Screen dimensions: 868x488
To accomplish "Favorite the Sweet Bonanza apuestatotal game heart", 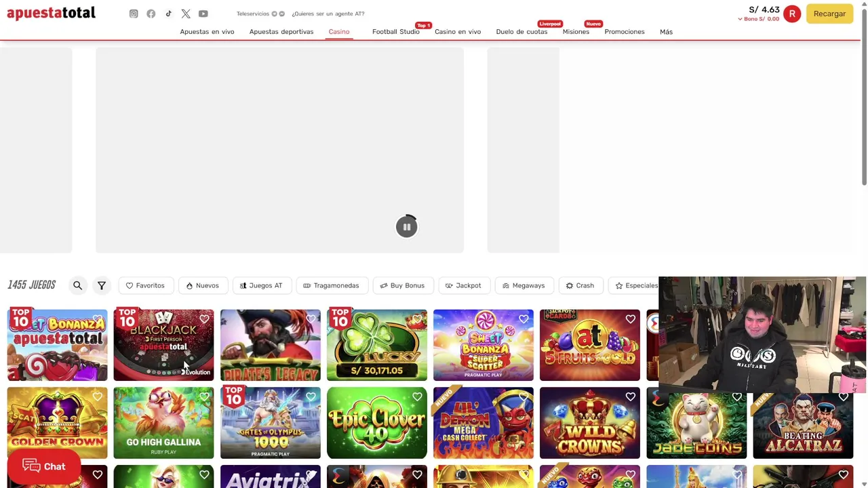I will click(x=98, y=319).
